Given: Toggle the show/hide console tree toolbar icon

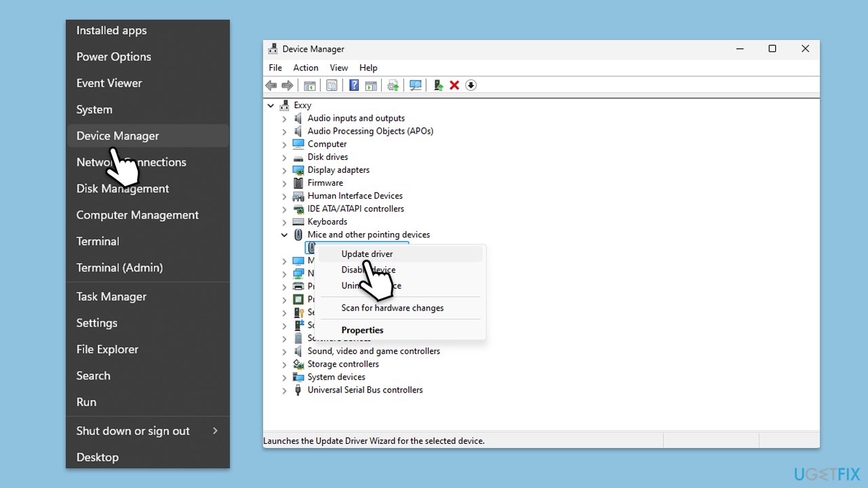Looking at the screenshot, I should click(x=310, y=85).
